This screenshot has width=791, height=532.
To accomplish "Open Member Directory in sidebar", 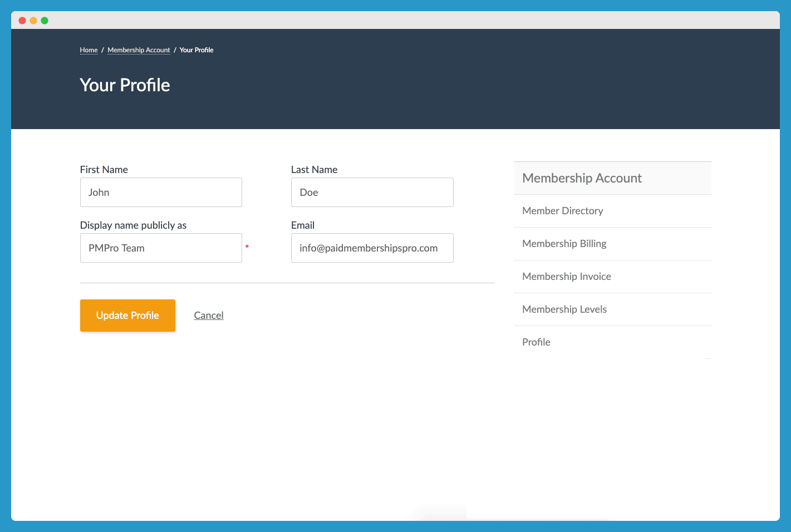I will point(613,211).
